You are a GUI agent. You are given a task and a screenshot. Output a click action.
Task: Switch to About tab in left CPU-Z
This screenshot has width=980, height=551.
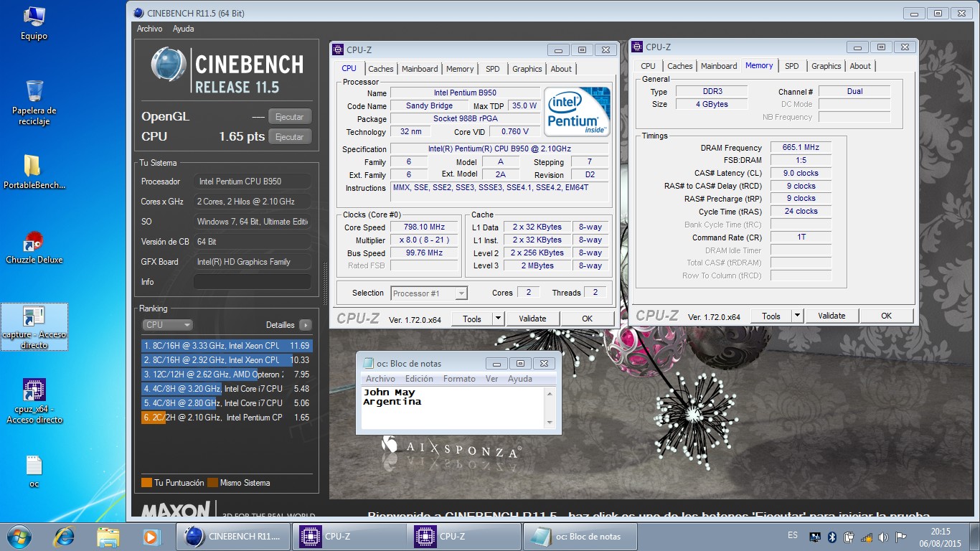561,69
